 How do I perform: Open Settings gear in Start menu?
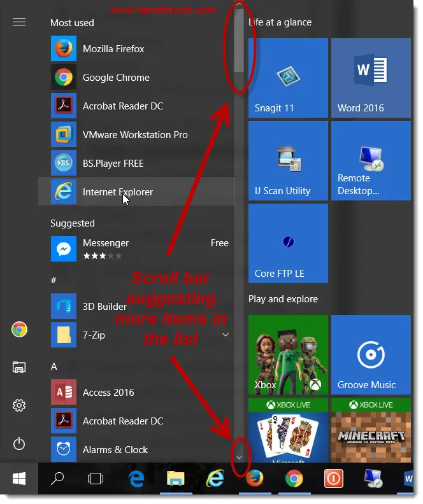19,405
